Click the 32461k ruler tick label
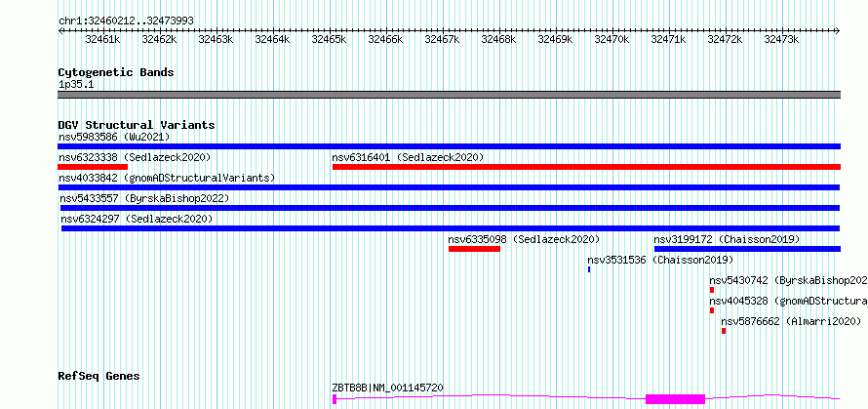 click(102, 39)
